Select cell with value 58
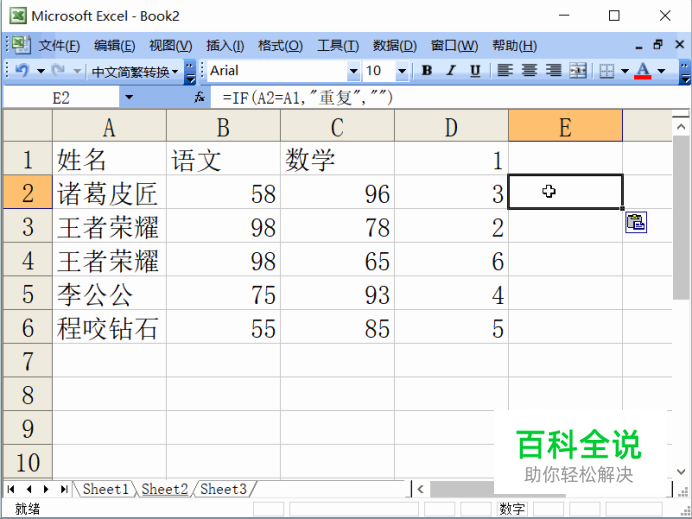The width and height of the screenshot is (692, 519). [x=223, y=192]
